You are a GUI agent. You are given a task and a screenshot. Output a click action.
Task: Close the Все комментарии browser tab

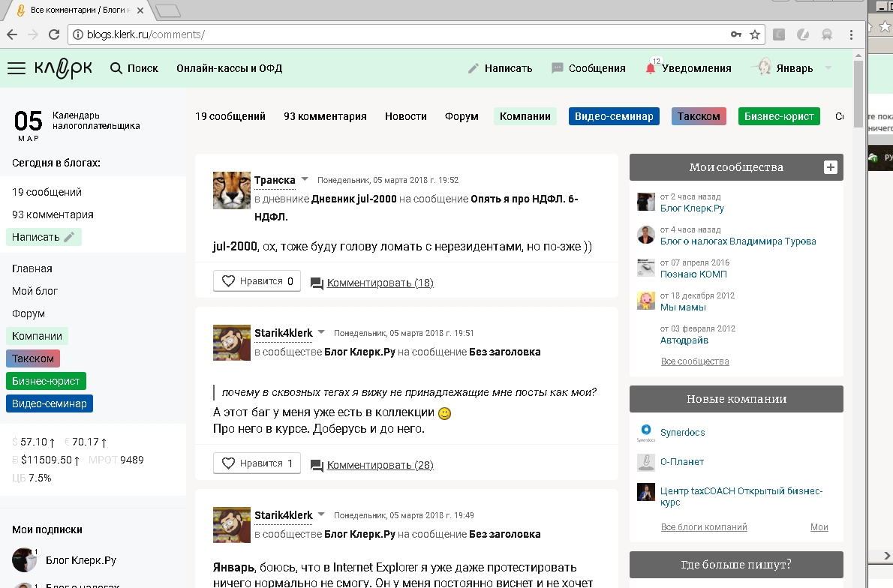pyautogui.click(x=140, y=10)
